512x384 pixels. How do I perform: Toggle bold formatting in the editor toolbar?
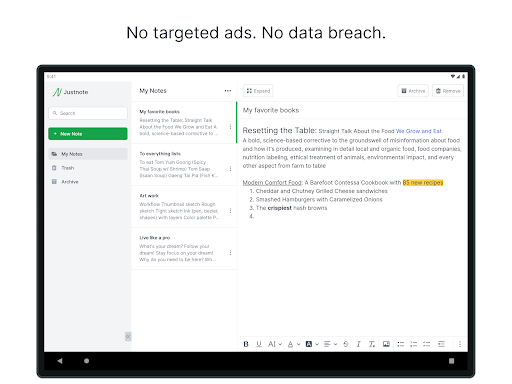tap(246, 344)
